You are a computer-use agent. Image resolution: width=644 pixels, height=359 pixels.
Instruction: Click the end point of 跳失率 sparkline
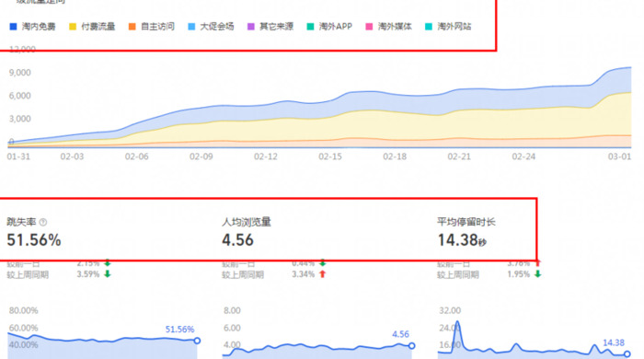click(x=197, y=341)
